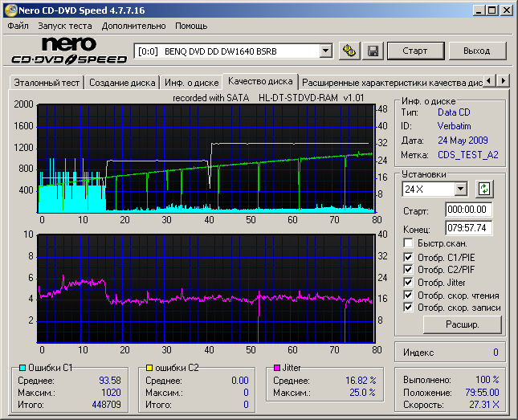Select the Качество диска tab
Image resolution: width=518 pixels, height=420 pixels.
pyautogui.click(x=260, y=81)
